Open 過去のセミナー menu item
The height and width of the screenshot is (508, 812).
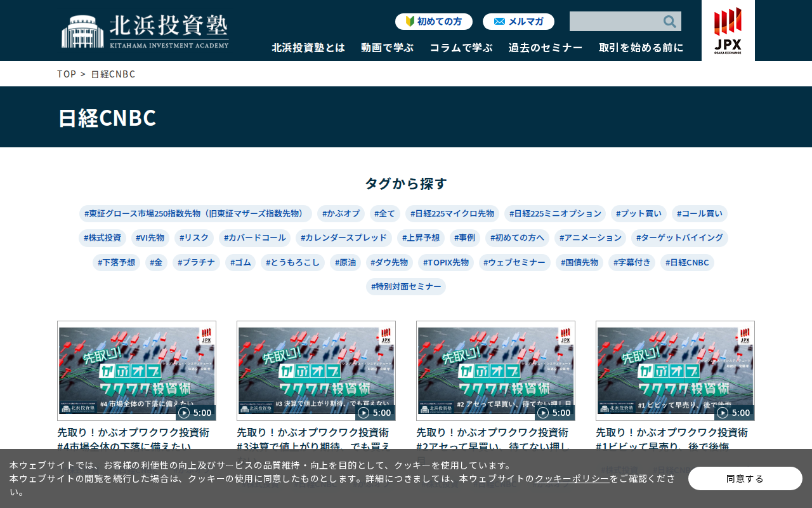(546, 48)
